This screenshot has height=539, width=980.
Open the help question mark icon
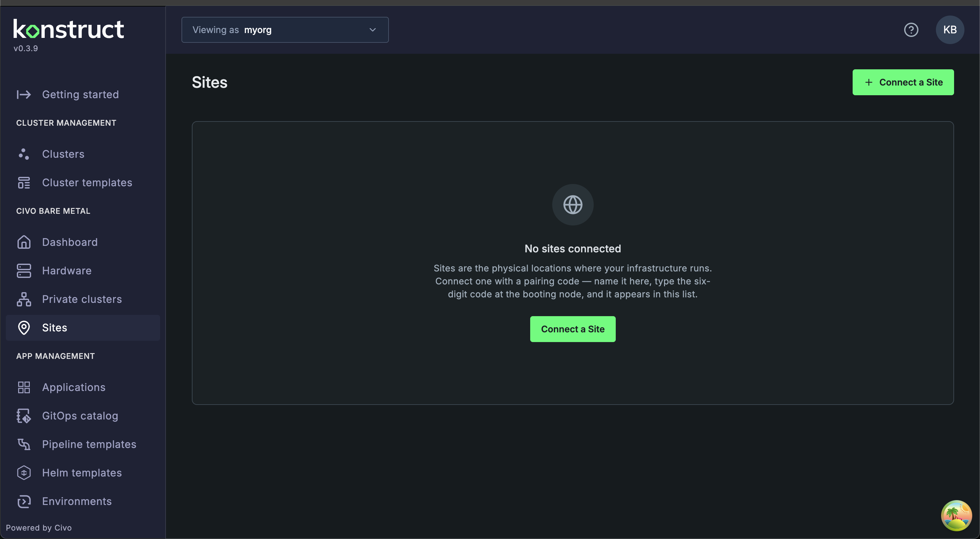pos(911,30)
